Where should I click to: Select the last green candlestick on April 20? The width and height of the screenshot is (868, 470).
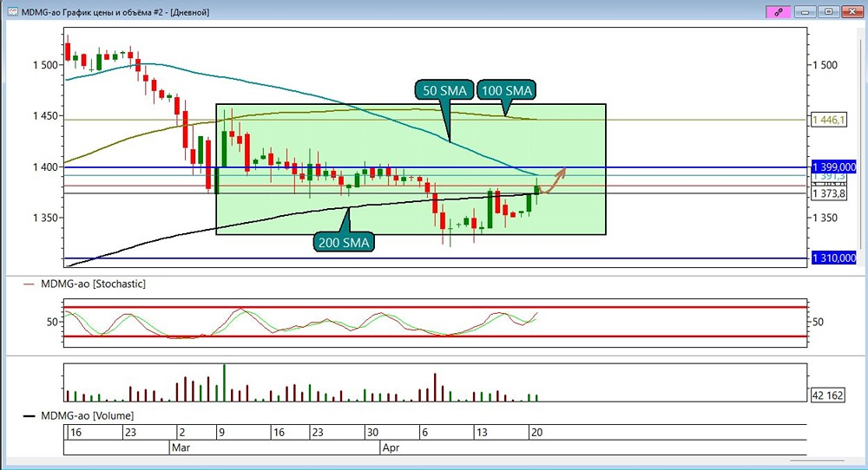point(536,190)
